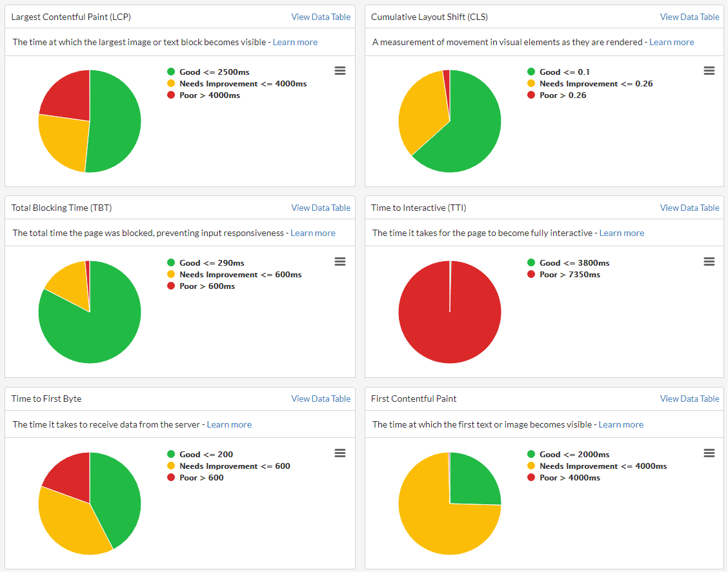
Task: Open View Data Table for Time to Interactive
Action: (689, 208)
